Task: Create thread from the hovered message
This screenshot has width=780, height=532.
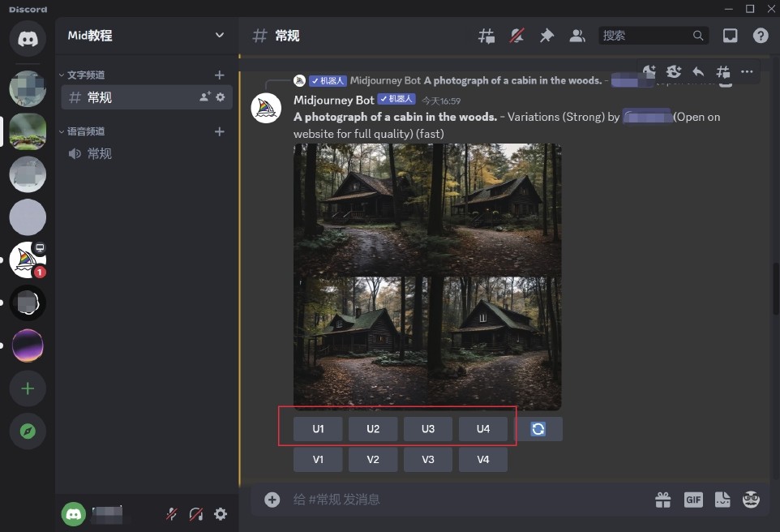Action: coord(722,71)
